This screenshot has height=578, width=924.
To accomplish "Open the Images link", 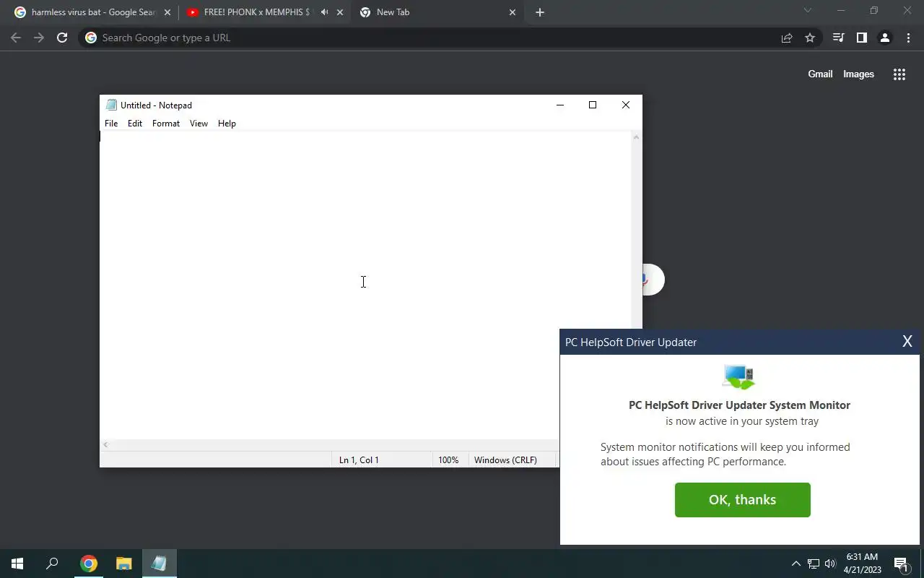I will click(x=858, y=74).
